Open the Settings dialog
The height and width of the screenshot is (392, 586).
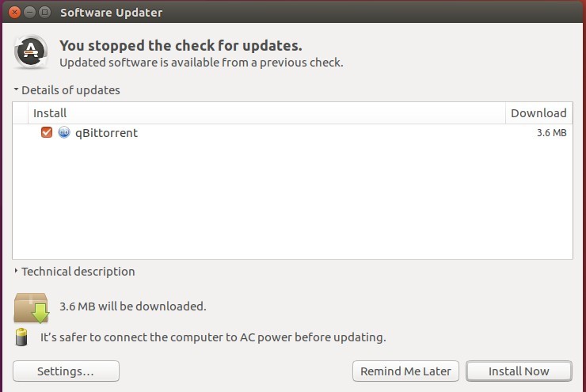(x=67, y=371)
